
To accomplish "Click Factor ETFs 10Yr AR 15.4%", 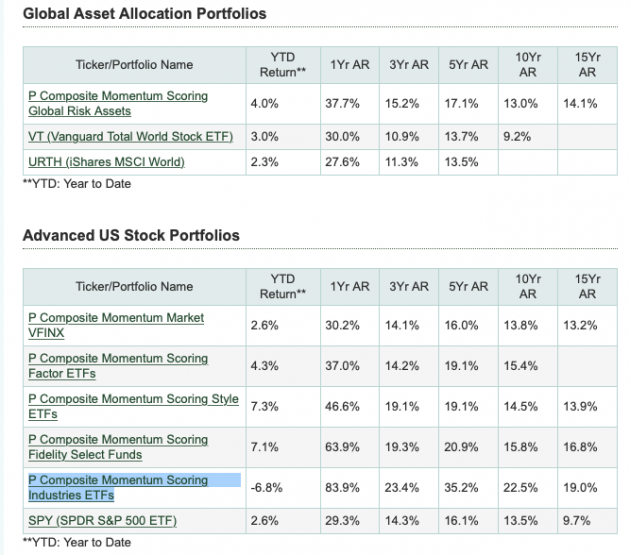I will click(x=521, y=366).
